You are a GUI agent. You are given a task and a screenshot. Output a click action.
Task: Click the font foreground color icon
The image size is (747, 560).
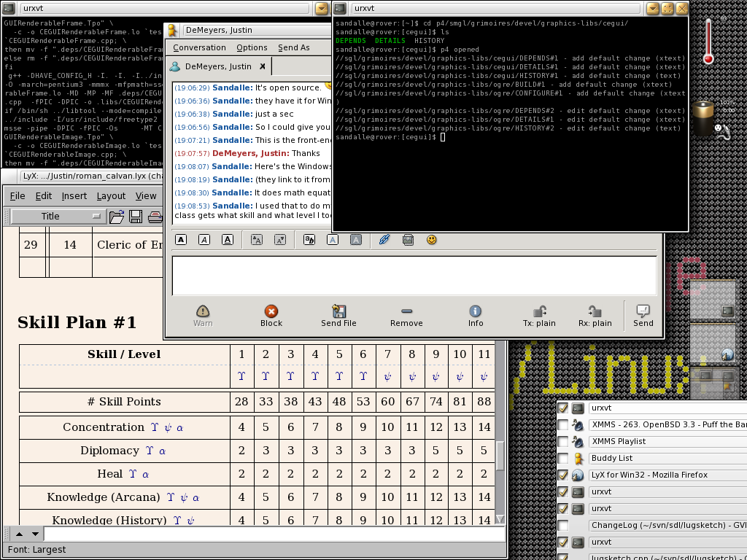(332, 240)
